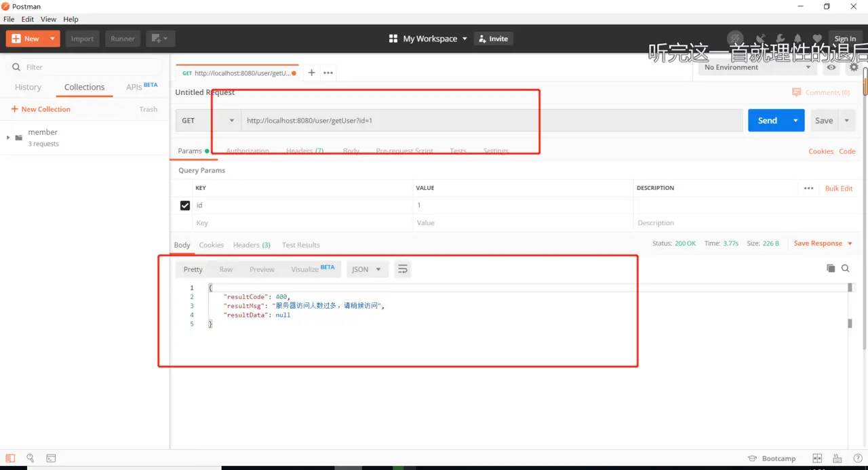Switch to the Test Results tab
The width and height of the screenshot is (868, 470).
301,245
